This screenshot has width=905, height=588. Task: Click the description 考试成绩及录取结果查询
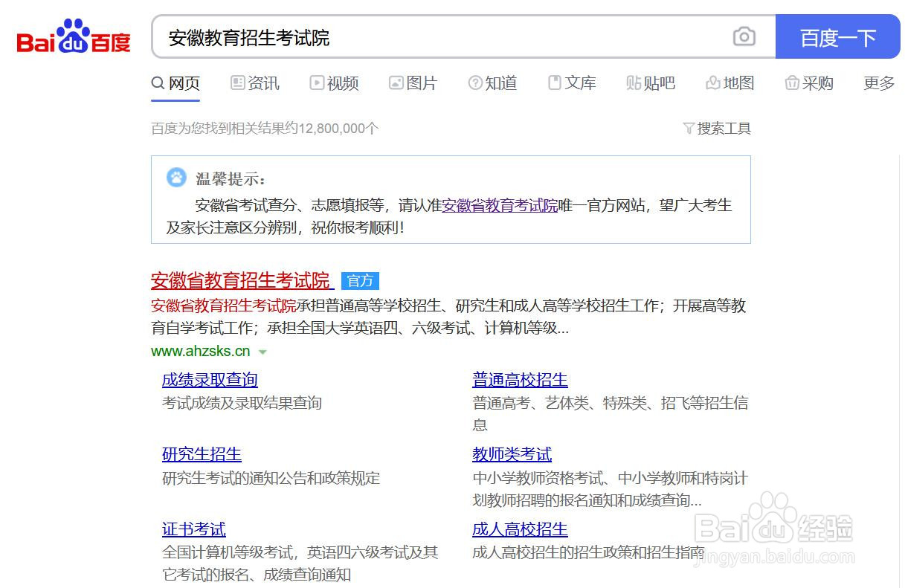[242, 403]
